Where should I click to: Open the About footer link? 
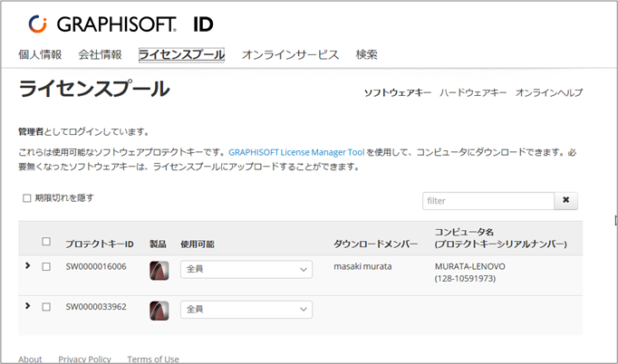pyautogui.click(x=30, y=359)
